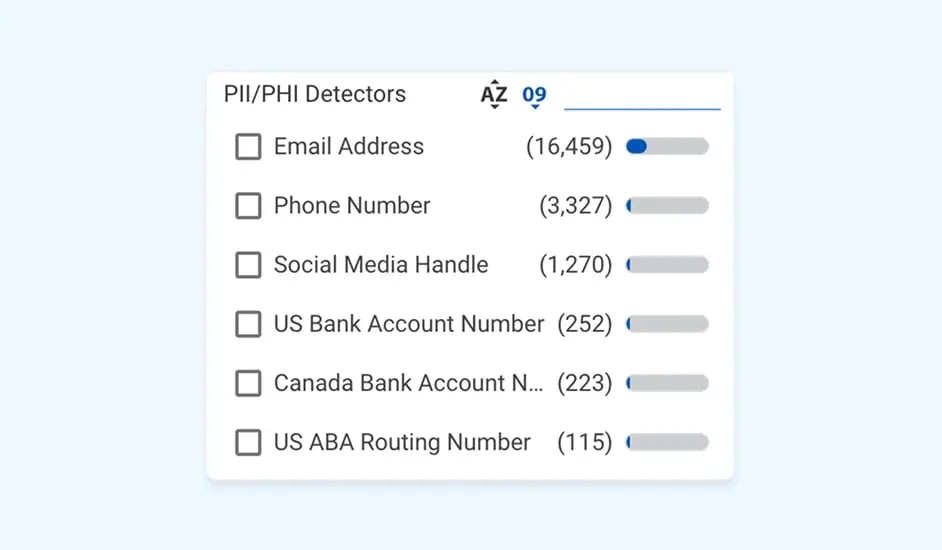Sort detectors alphabetically with AZ icon
Image resolution: width=942 pixels, height=550 pixels.
click(x=494, y=95)
